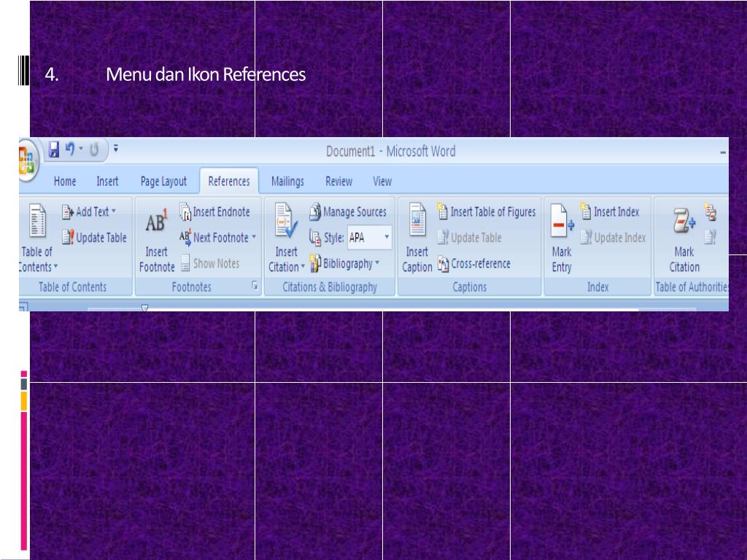Select the References tab
The image size is (747, 560).
[228, 182]
